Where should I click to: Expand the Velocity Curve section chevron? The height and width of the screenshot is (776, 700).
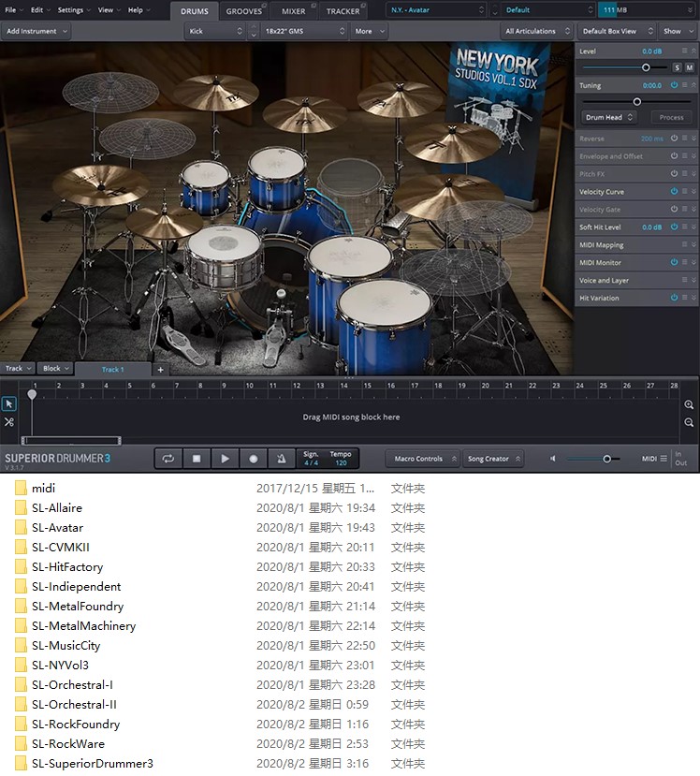tap(693, 192)
